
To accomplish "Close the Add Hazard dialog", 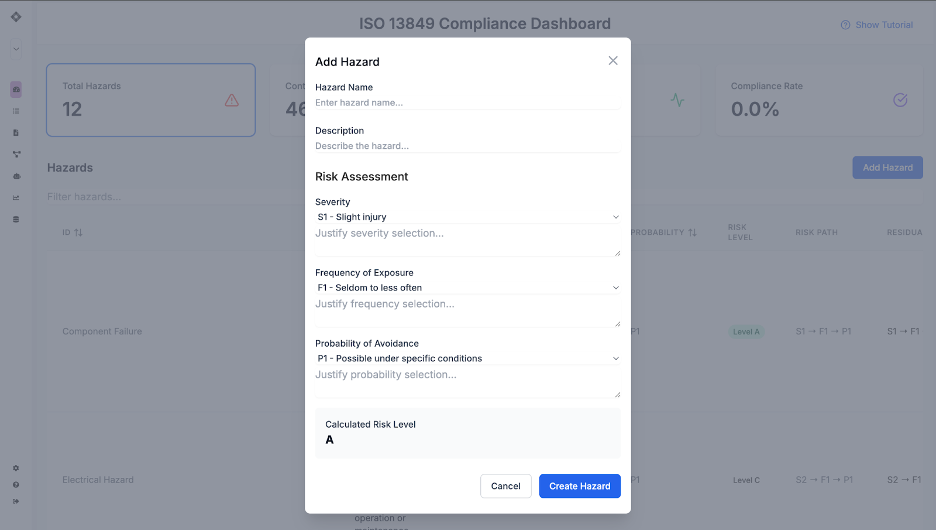I will (x=612, y=61).
